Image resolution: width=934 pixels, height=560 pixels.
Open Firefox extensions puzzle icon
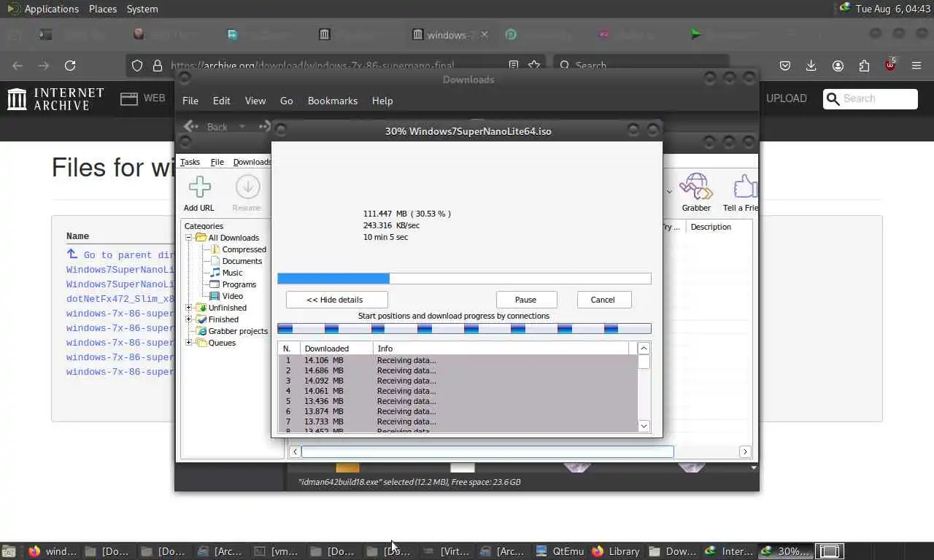click(x=864, y=66)
